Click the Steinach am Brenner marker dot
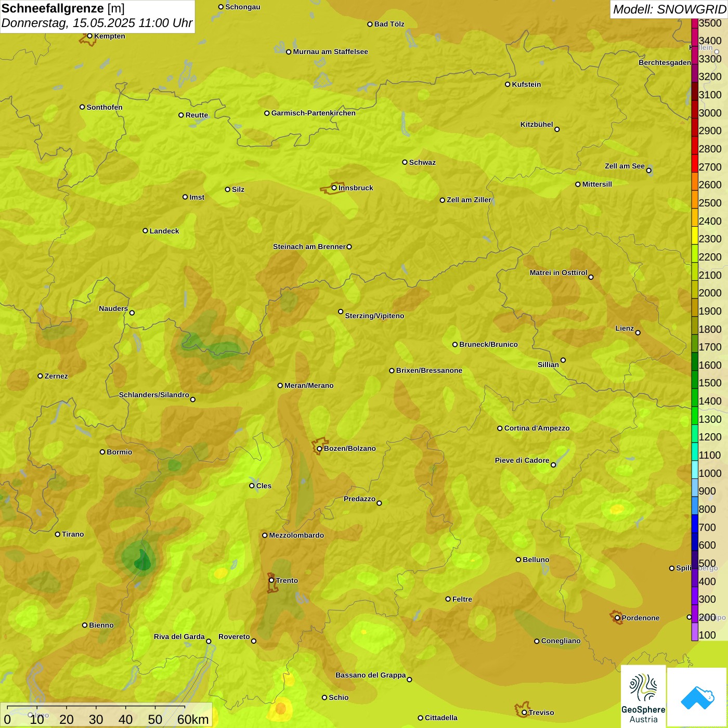728x728 pixels. (349, 246)
